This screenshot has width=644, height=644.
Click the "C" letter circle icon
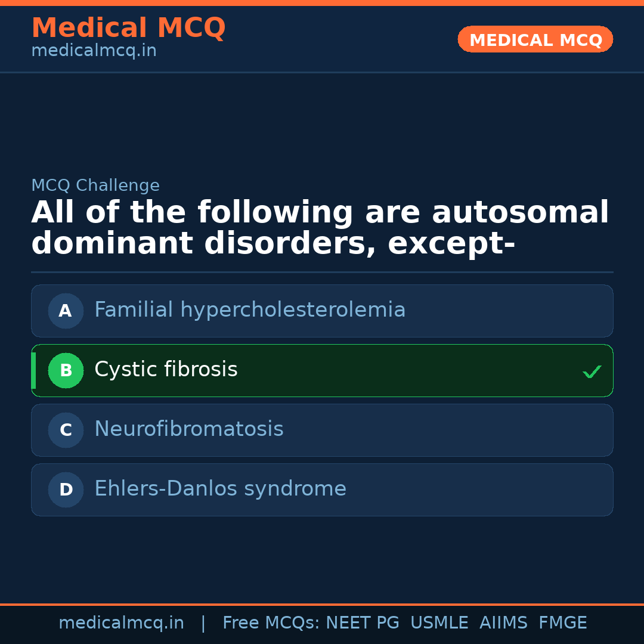tap(66, 430)
